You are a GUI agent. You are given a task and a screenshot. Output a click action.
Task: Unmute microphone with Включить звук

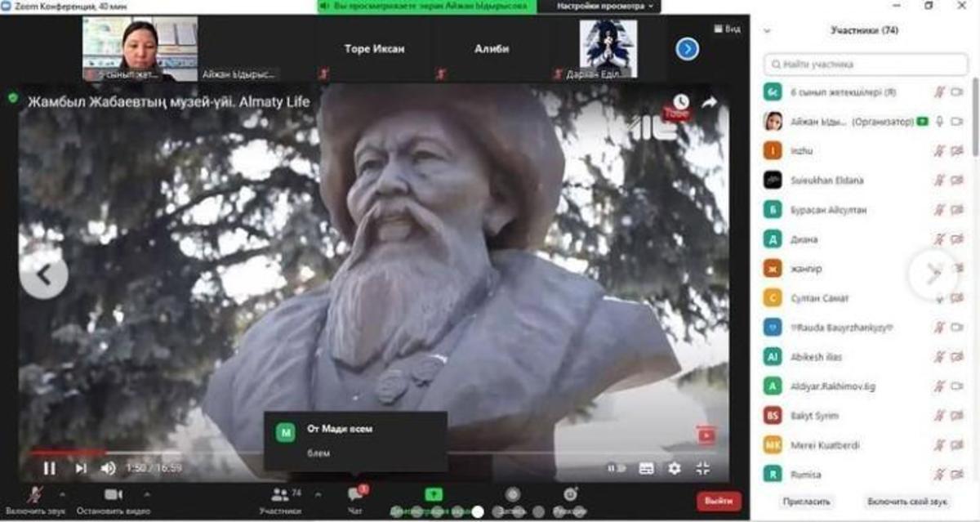click(x=35, y=500)
